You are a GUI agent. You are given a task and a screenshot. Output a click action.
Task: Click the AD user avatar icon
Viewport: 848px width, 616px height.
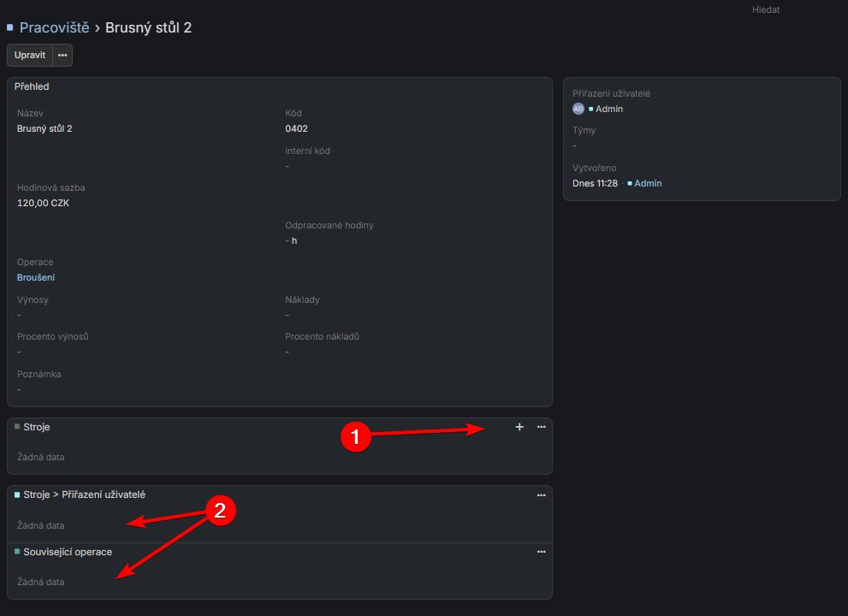(578, 109)
